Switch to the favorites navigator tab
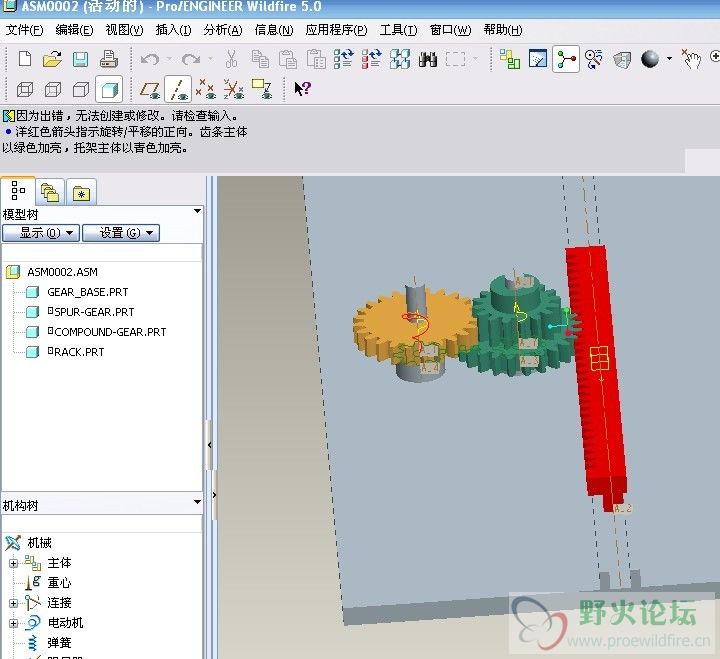 81,193
